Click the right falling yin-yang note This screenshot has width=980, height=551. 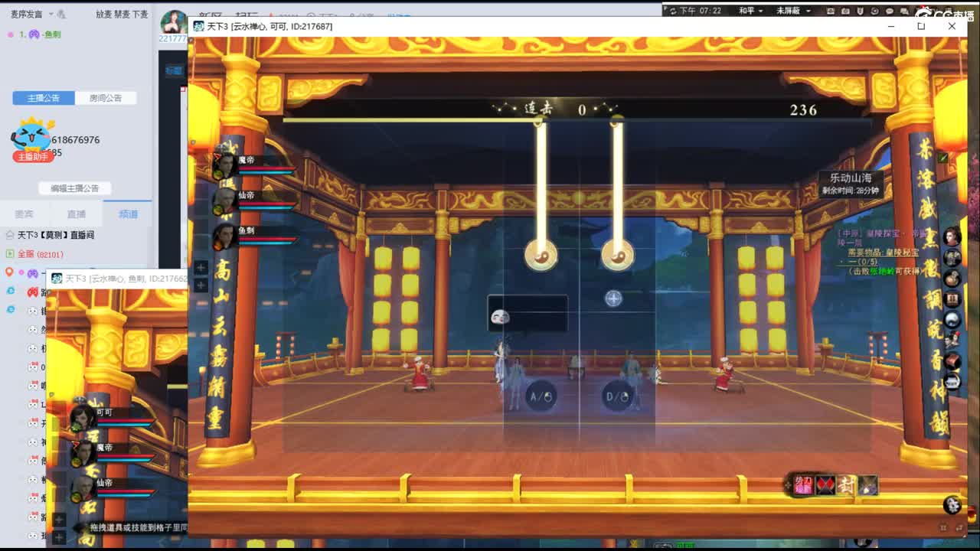coord(617,256)
